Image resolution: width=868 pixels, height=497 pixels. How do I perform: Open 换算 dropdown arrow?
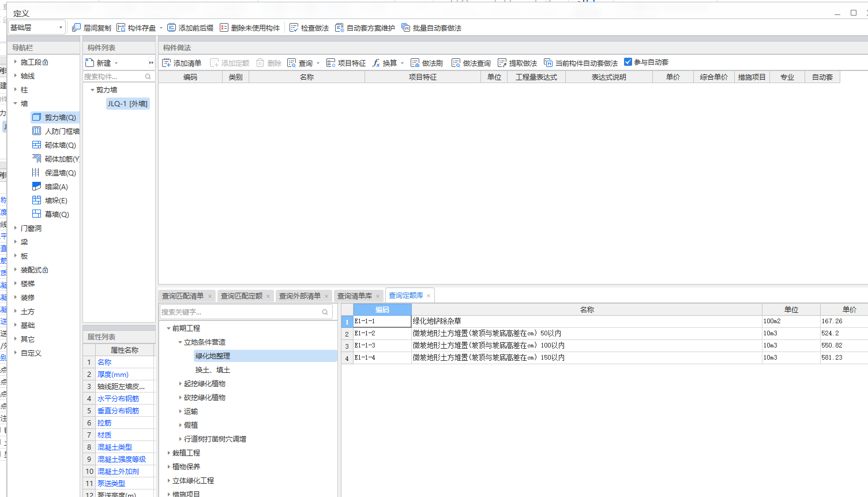tap(402, 63)
